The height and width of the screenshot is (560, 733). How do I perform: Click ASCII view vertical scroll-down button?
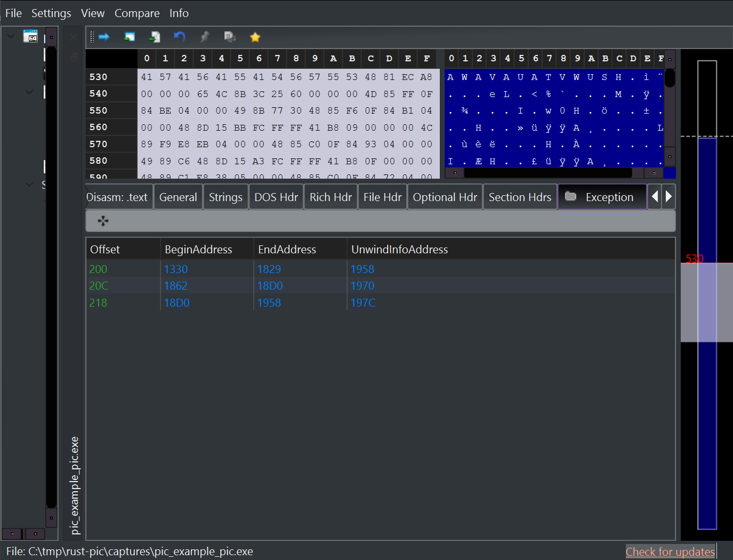[670, 157]
